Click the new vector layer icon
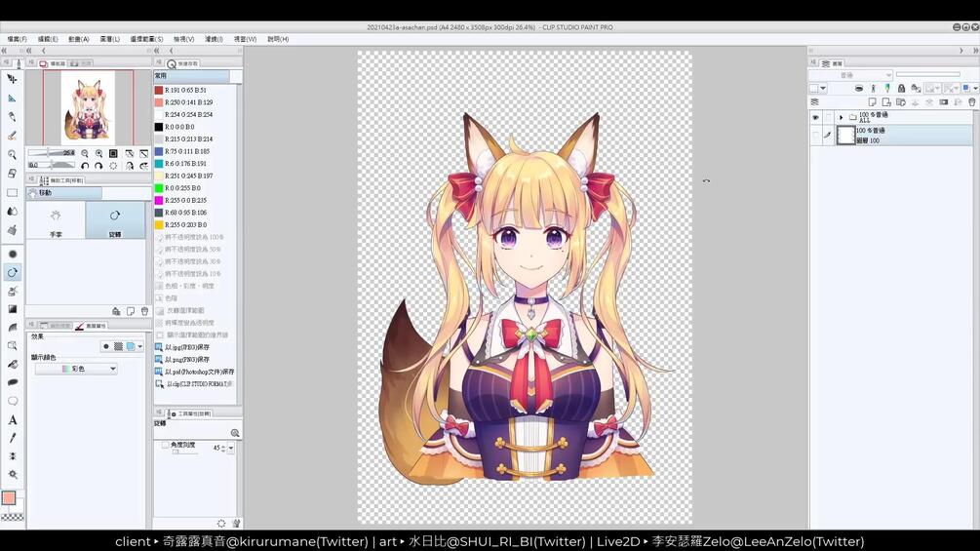Screen dimensions: 980x551 pos(886,101)
